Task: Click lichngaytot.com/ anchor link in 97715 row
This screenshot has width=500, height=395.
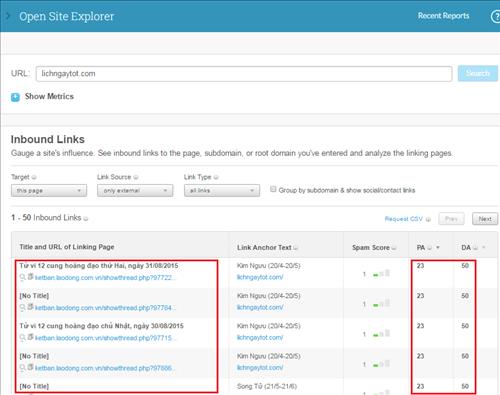Action: click(260, 338)
